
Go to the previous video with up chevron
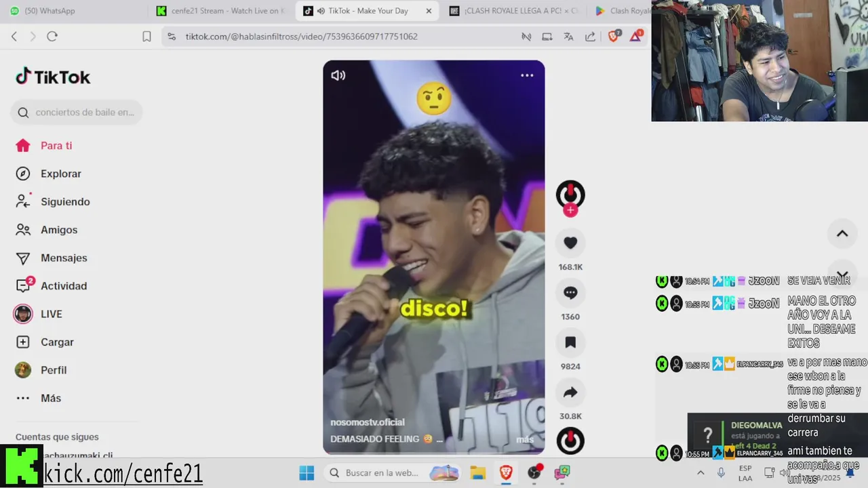tap(842, 233)
